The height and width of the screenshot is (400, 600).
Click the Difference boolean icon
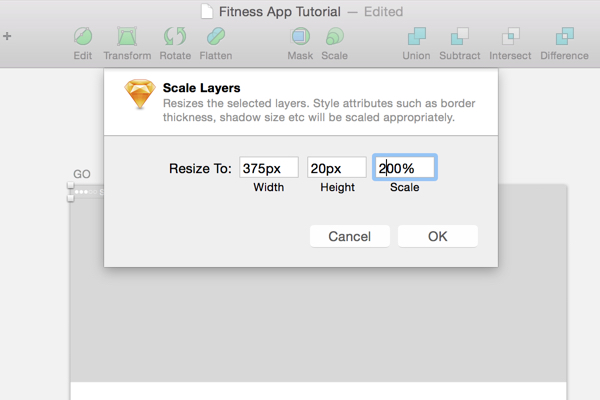click(564, 37)
